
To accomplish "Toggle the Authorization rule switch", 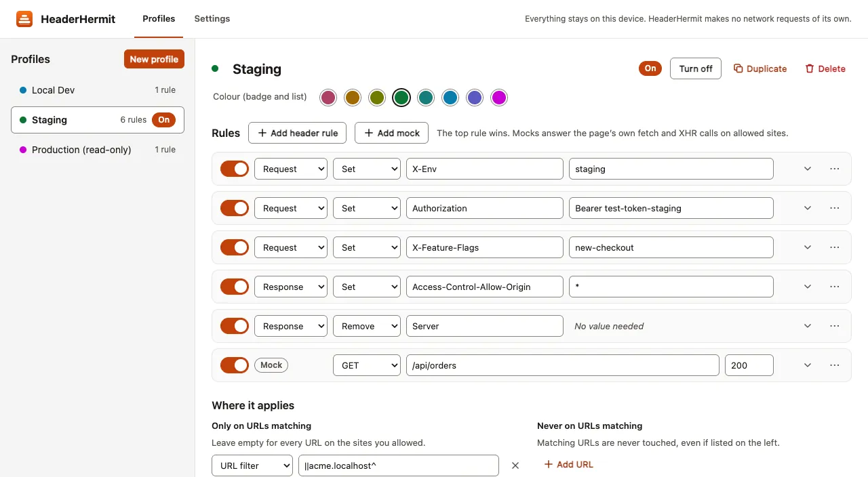I will pos(235,208).
